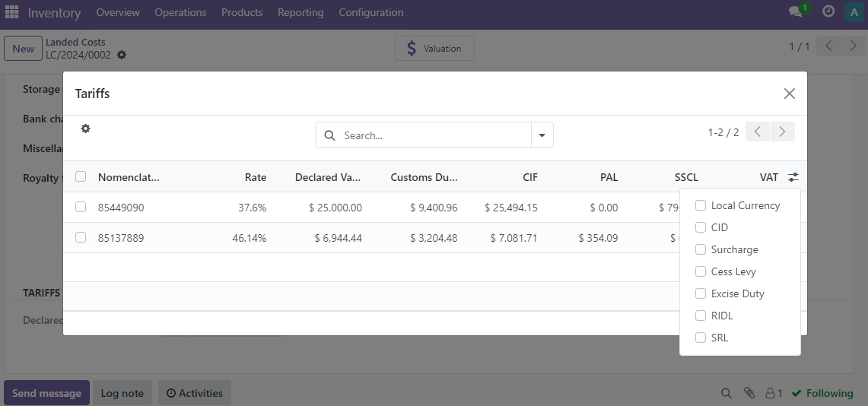This screenshot has height=406, width=868.
Task: Click the gear icon in Tariffs dialog
Action: tap(86, 128)
